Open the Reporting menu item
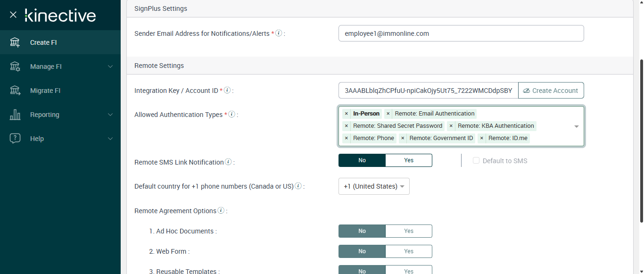This screenshot has width=644, height=274. [x=45, y=115]
